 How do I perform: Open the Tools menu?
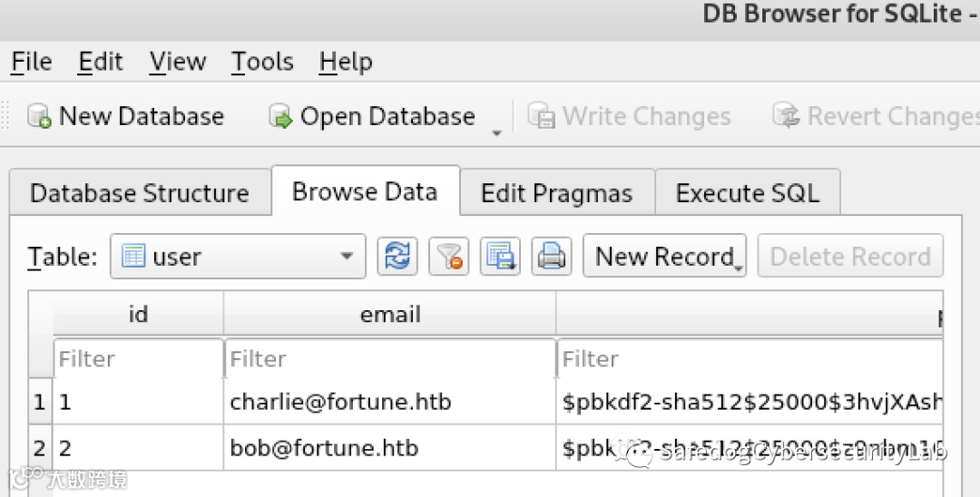[262, 62]
